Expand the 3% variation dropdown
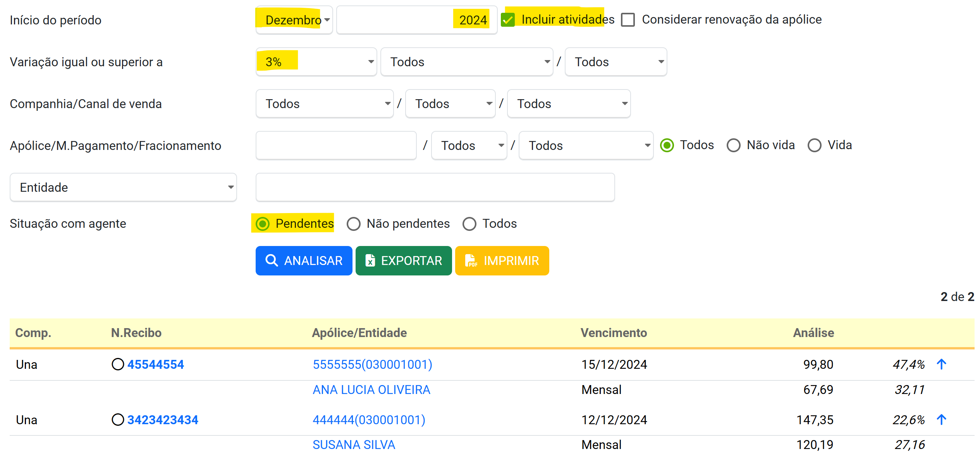This screenshot has height=461, width=980. (x=316, y=62)
